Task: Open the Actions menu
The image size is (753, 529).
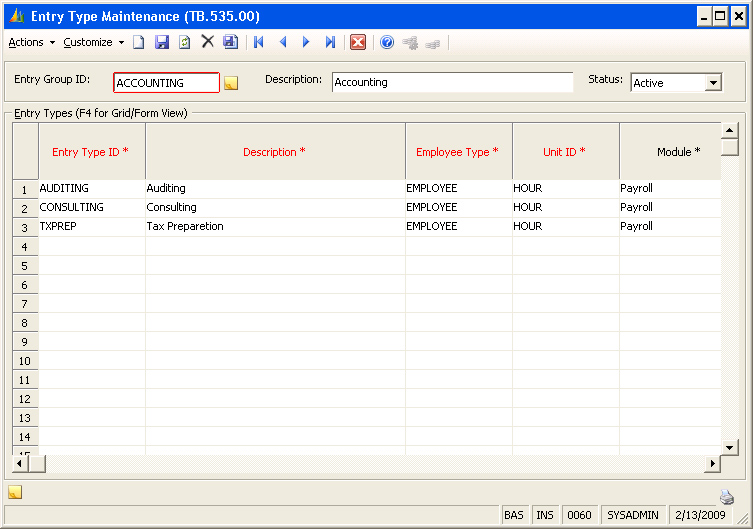Action: coord(26,42)
